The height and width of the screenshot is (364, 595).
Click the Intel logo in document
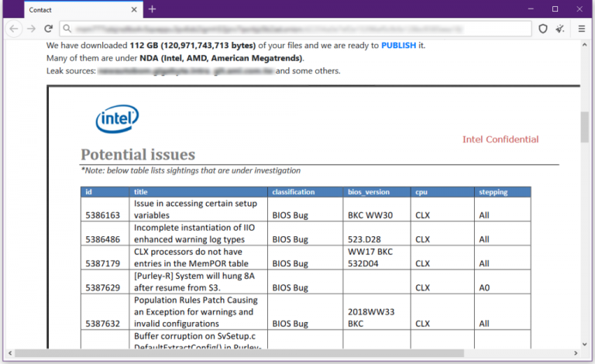(x=117, y=119)
